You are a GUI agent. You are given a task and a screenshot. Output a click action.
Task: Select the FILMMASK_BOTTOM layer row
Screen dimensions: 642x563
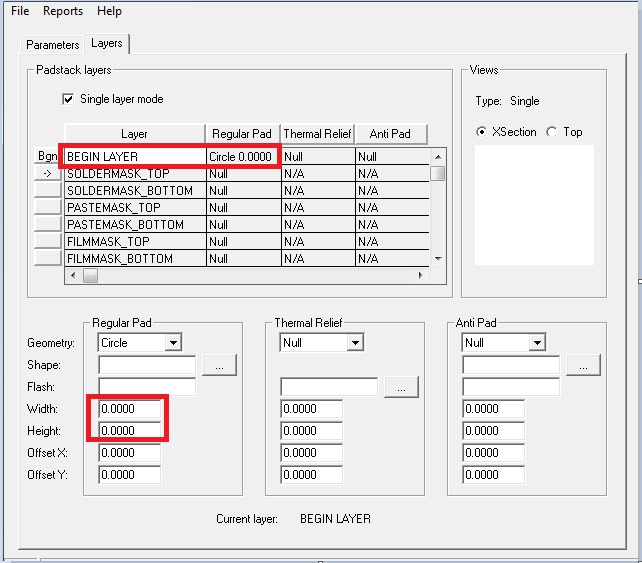coord(247,259)
